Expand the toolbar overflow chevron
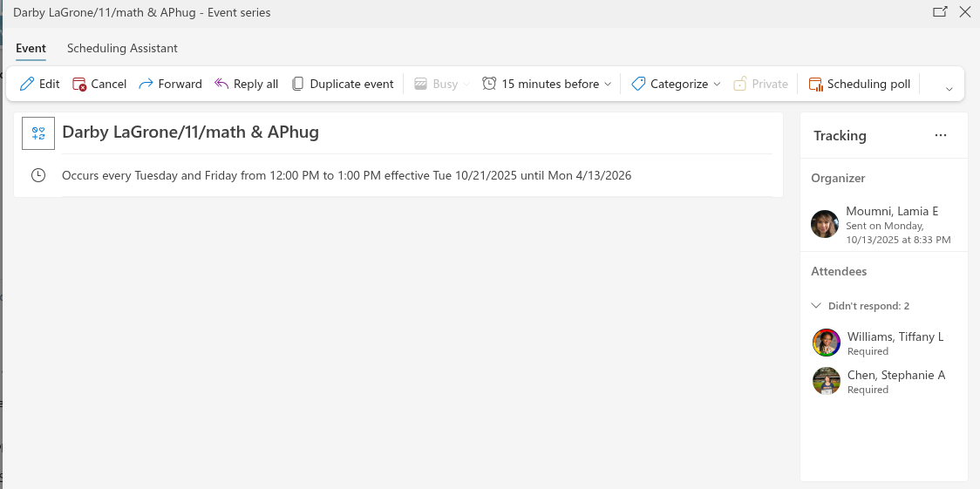Screen dimensions: 980x489 [x=949, y=88]
